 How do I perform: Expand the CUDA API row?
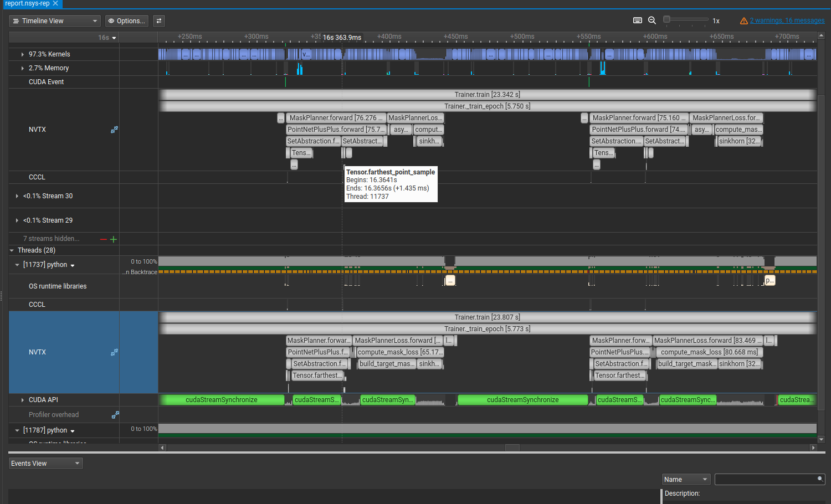click(x=22, y=400)
